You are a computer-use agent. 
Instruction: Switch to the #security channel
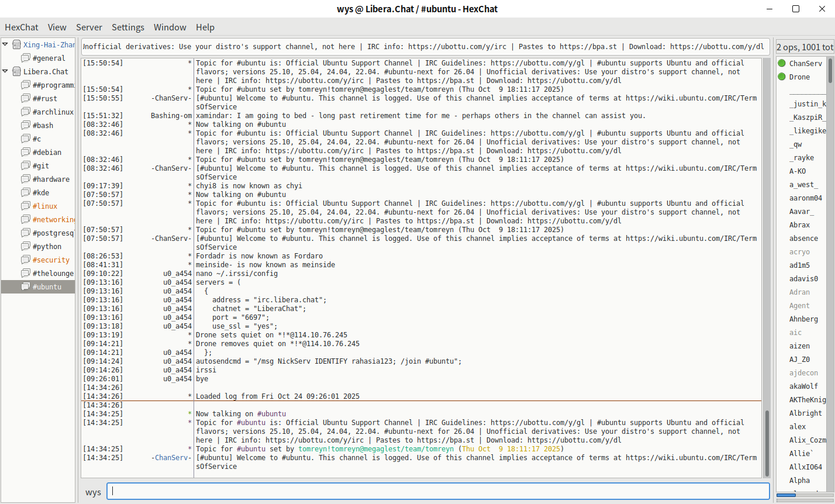[51, 260]
